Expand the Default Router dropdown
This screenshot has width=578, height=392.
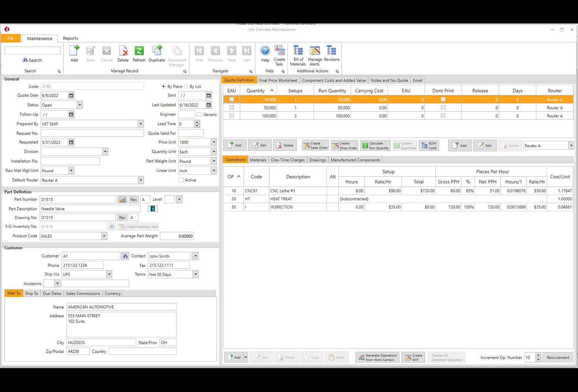[140, 180]
